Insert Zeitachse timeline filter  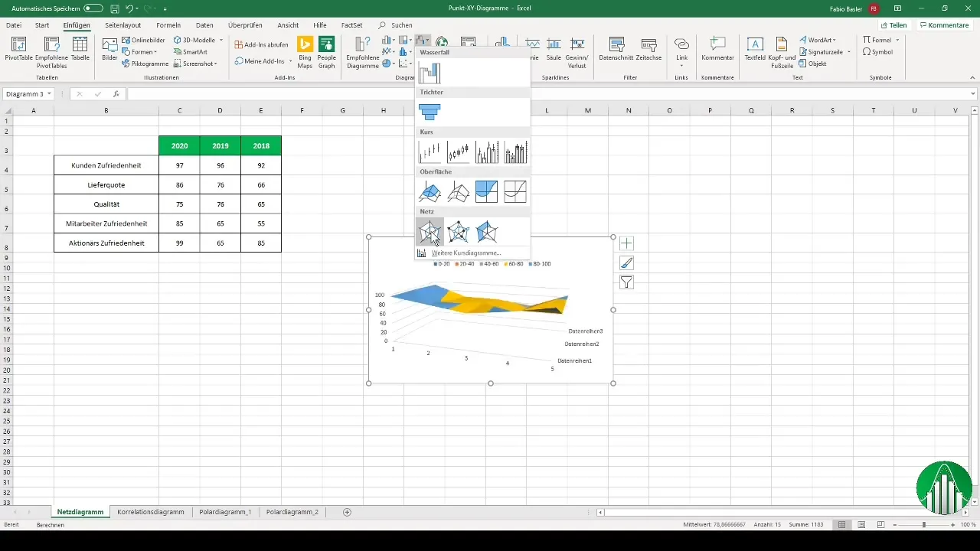pyautogui.click(x=648, y=51)
